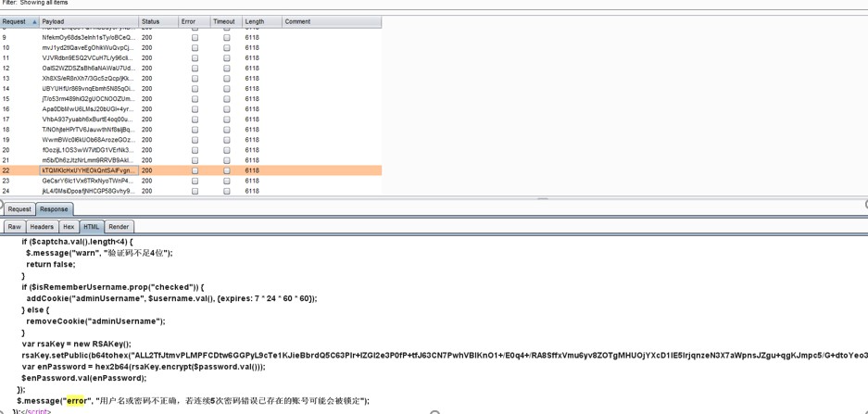This screenshot has height=414, width=868.
Task: Select payload cell starting with NfekmOy68ds3
Action: click(x=89, y=38)
